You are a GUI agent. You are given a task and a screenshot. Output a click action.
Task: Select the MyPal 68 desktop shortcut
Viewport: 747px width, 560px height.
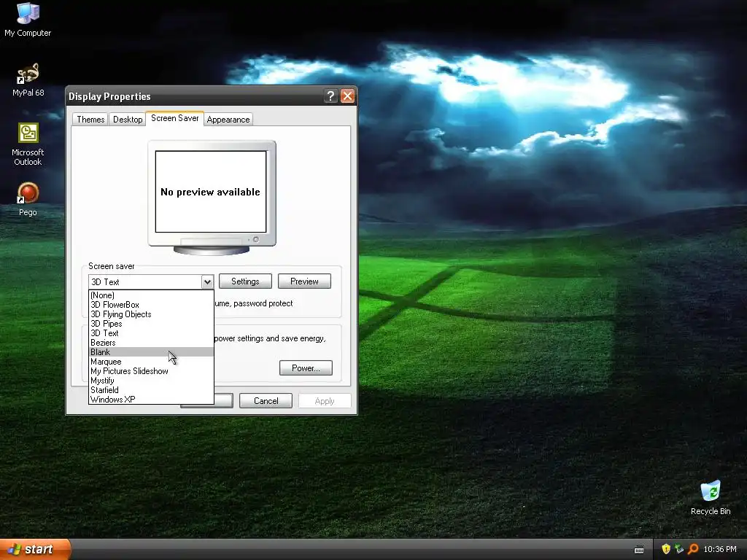pos(28,79)
